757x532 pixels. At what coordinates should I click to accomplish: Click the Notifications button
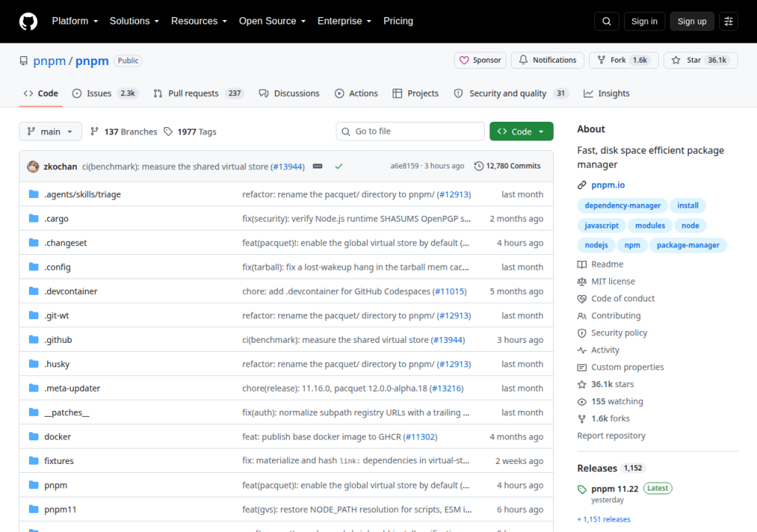[548, 61]
